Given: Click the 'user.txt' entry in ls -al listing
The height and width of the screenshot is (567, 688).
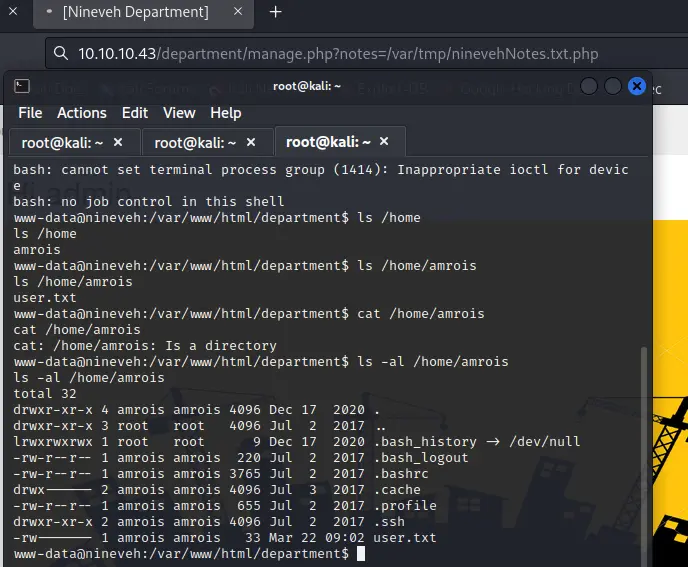Looking at the screenshot, I should click(x=405, y=538).
